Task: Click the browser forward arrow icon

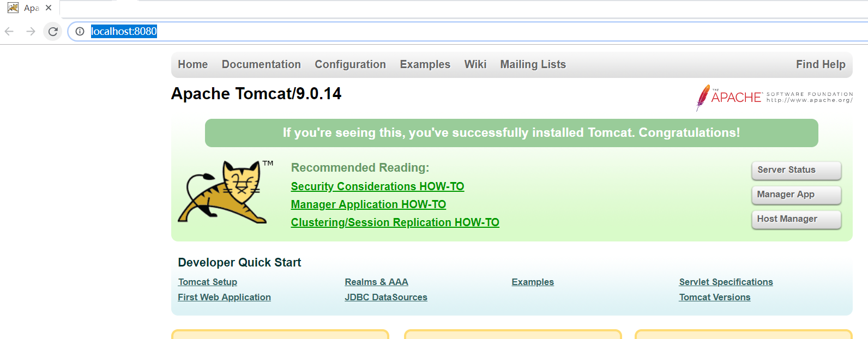Action: click(31, 32)
